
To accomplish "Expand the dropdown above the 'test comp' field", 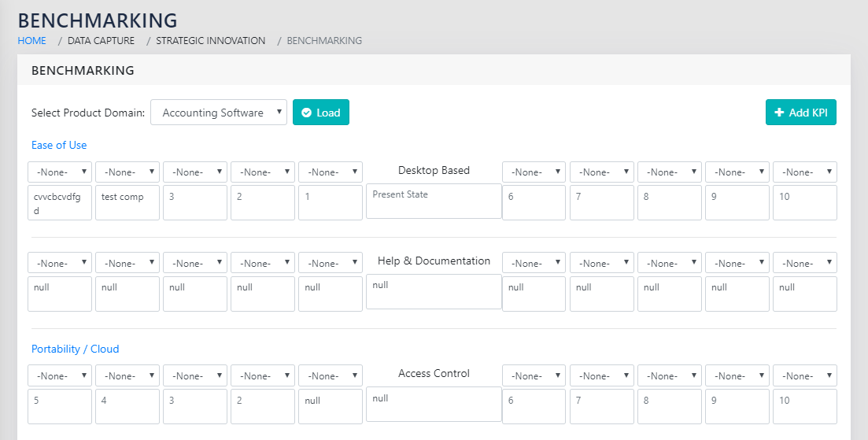I will 127,172.
